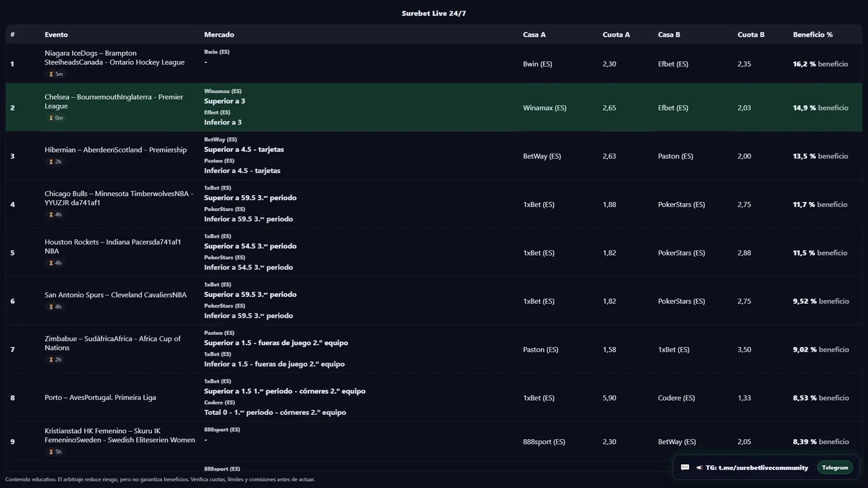Click the Mercado column header
Screen dimensions: 868x488
tap(219, 35)
